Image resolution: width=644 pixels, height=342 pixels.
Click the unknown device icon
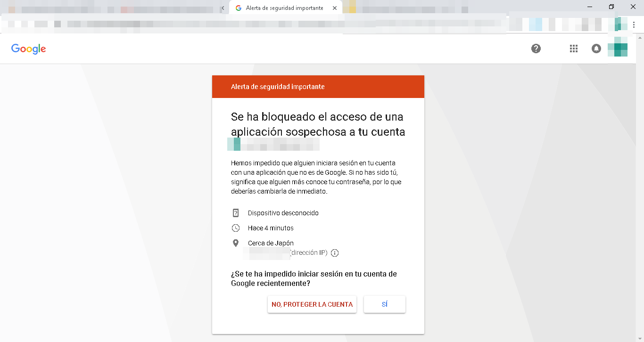[236, 213]
